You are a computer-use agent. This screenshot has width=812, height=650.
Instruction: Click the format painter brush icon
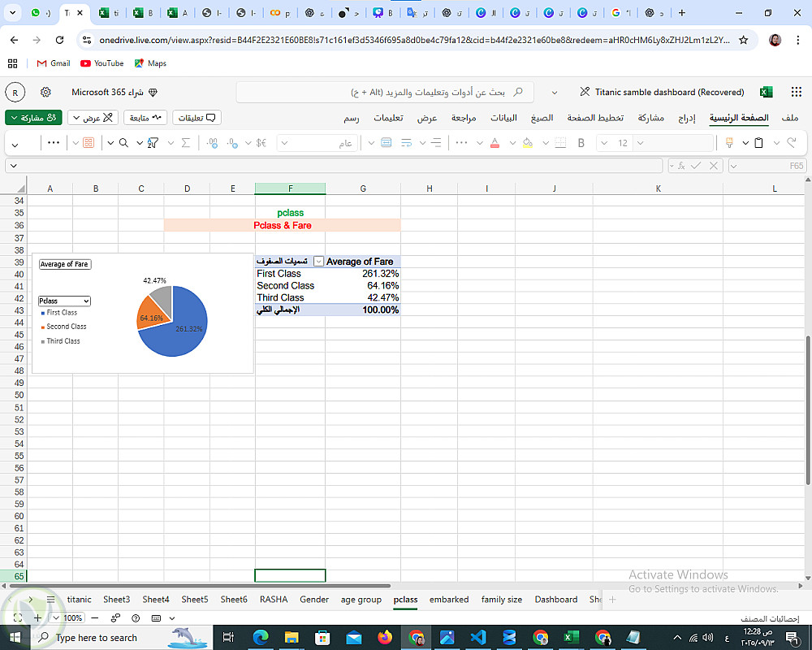click(x=729, y=143)
